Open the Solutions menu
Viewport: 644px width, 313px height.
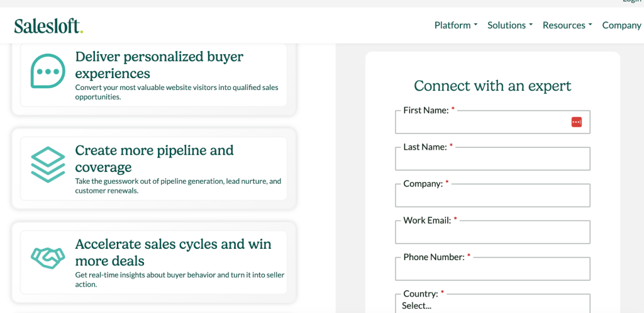pos(509,25)
